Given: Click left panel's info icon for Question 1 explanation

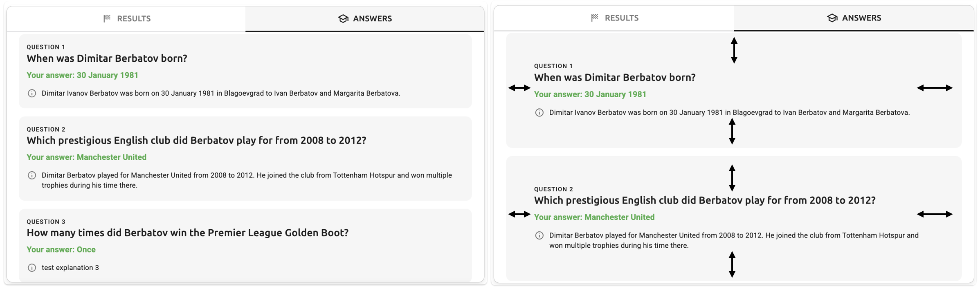Looking at the screenshot, I should [32, 93].
